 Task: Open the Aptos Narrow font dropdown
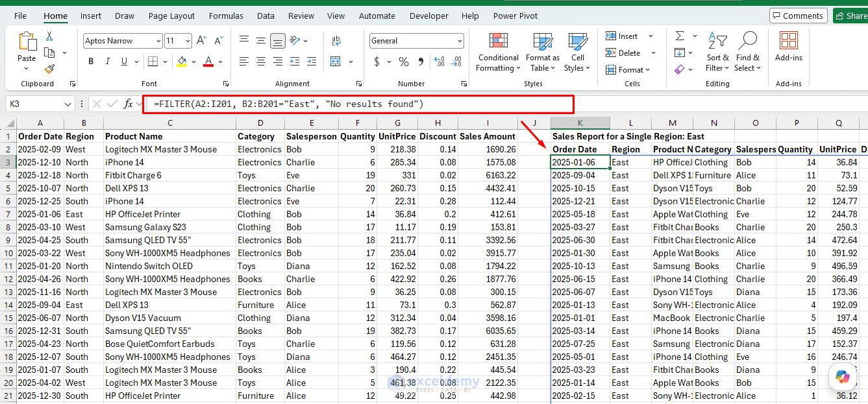point(158,41)
